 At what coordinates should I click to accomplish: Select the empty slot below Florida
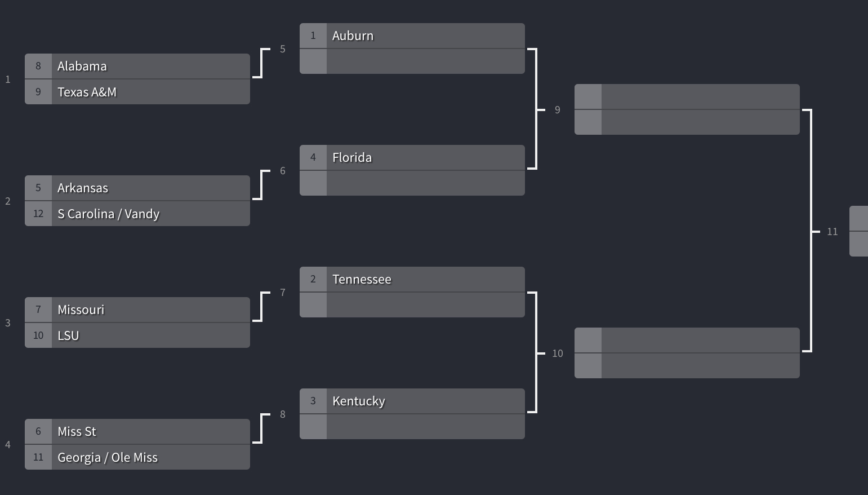click(x=412, y=183)
